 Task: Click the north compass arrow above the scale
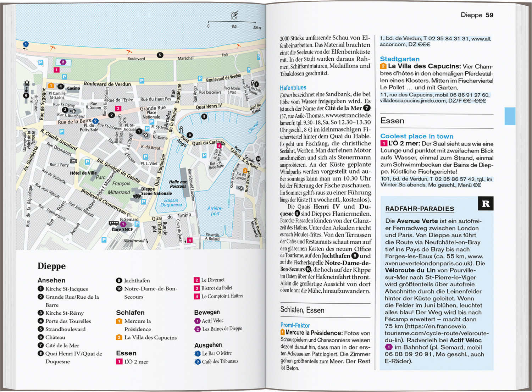(234, 15)
